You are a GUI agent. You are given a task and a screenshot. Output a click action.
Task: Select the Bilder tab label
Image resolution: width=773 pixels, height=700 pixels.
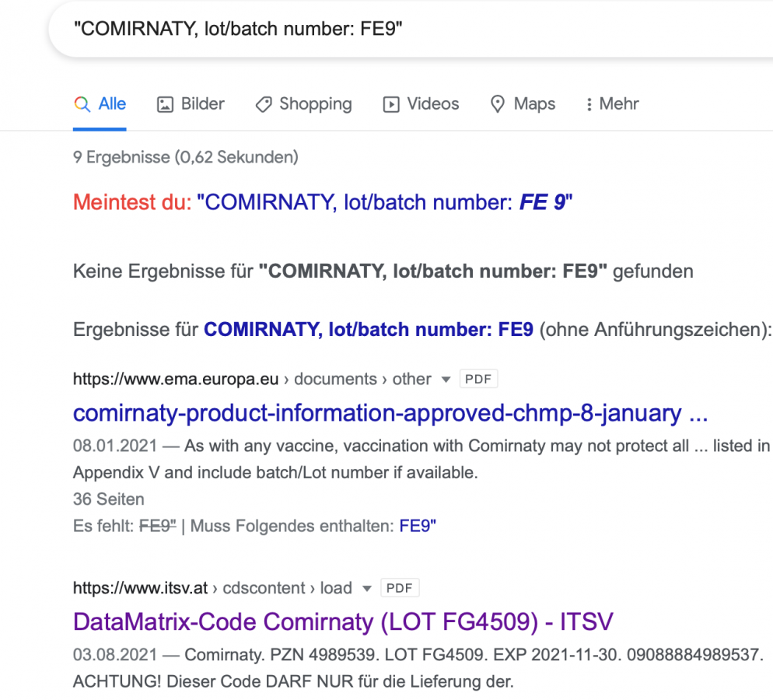click(x=202, y=104)
